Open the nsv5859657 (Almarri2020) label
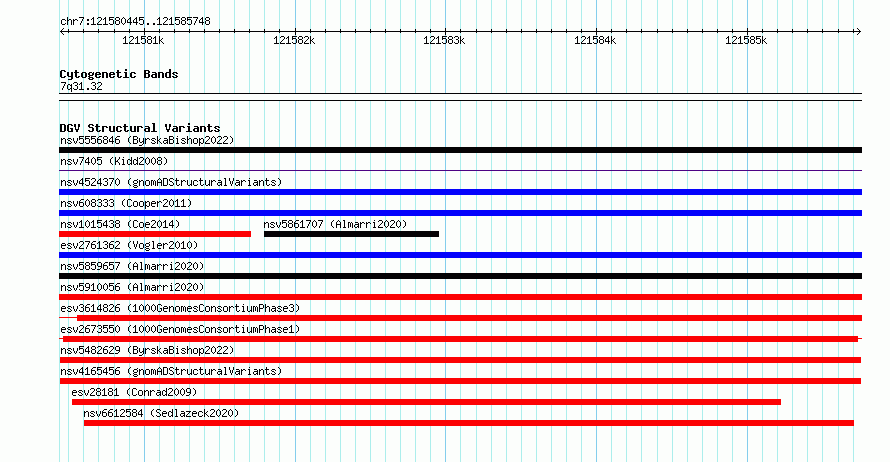 (132, 266)
